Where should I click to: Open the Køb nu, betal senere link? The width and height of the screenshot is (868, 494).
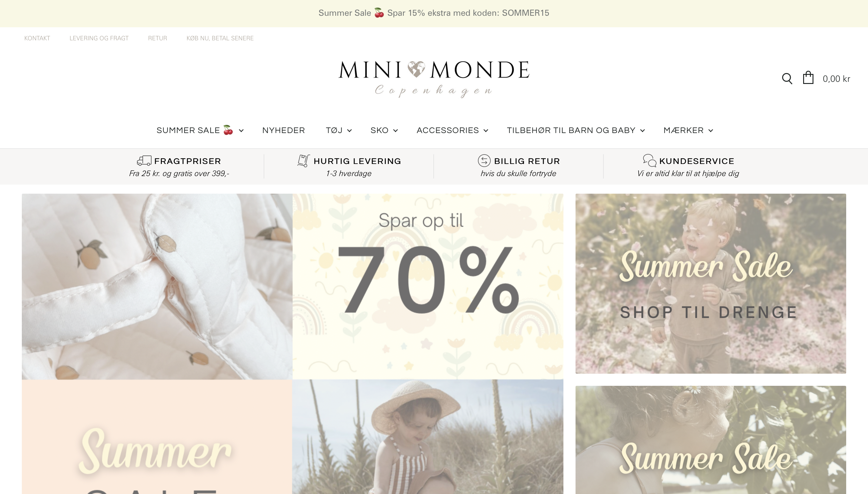pyautogui.click(x=220, y=38)
